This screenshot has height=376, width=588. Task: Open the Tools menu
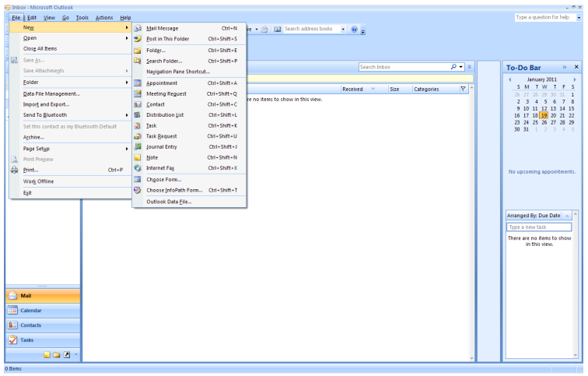click(x=82, y=18)
